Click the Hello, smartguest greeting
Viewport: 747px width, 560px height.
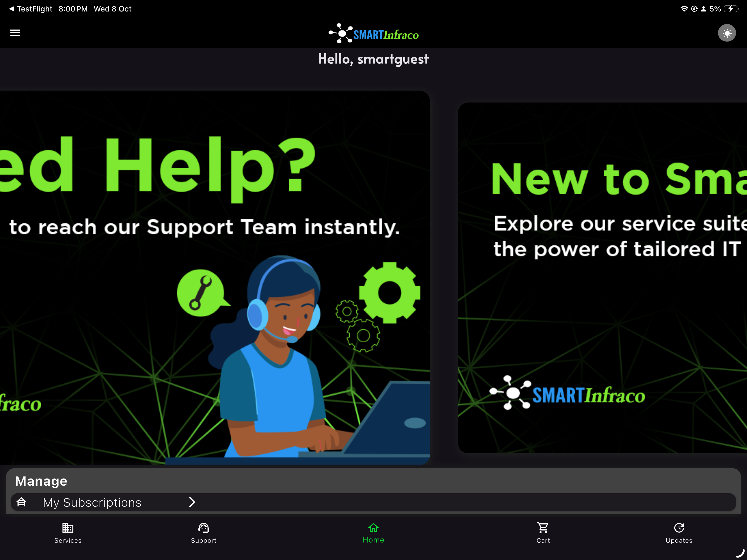pyautogui.click(x=373, y=59)
